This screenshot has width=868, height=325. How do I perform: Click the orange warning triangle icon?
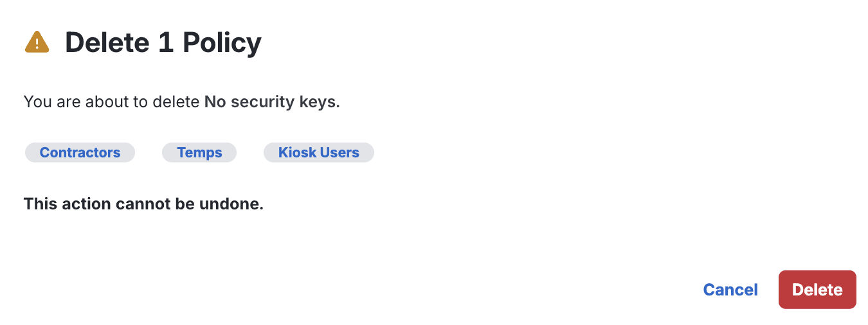point(37,42)
